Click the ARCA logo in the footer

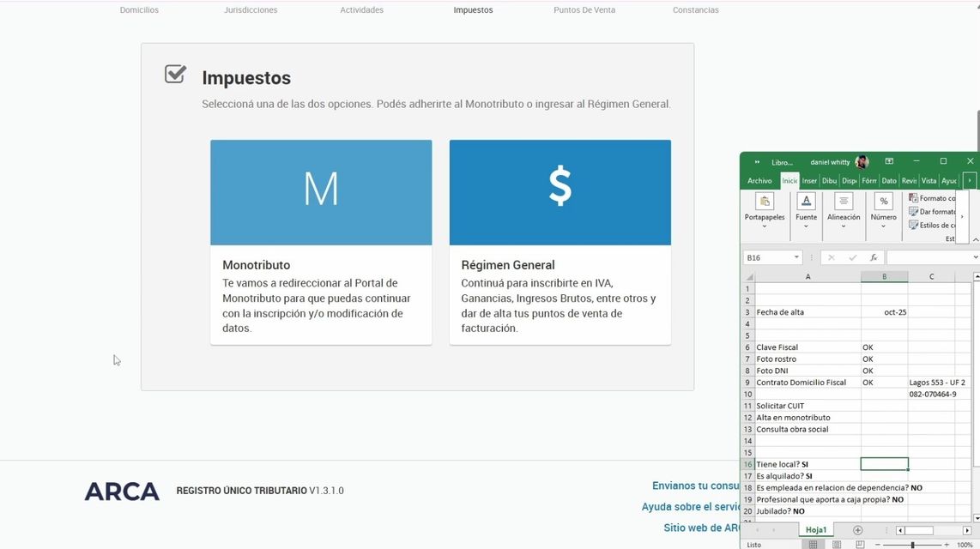click(x=122, y=492)
